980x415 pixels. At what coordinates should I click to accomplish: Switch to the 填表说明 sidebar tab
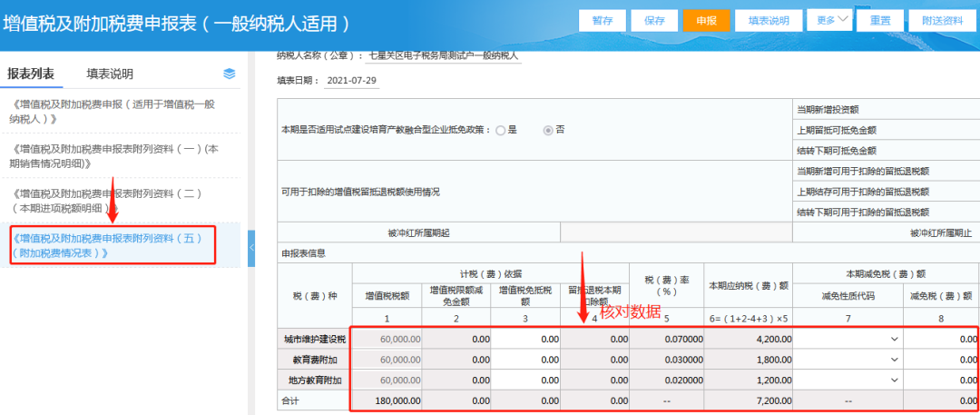click(x=110, y=74)
